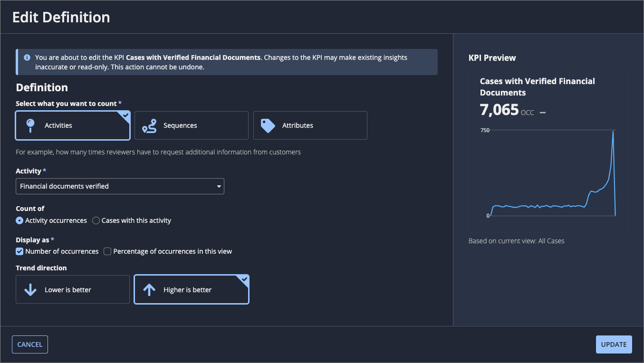Select Activity occurrences radio button
Screen dimensions: 644x363
coord(19,220)
